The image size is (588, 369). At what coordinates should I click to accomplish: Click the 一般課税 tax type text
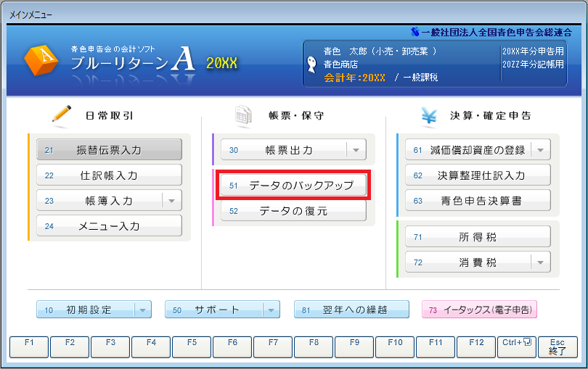tap(420, 78)
